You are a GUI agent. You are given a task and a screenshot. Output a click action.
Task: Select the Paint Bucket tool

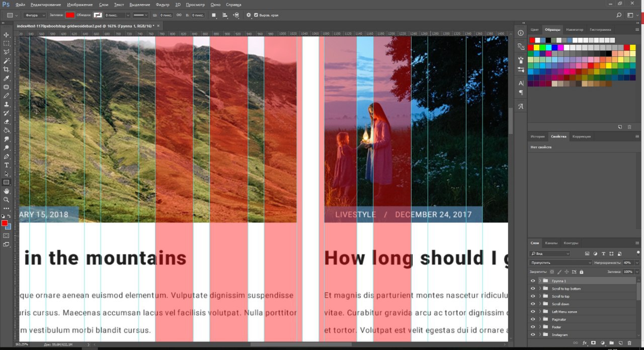[7, 130]
